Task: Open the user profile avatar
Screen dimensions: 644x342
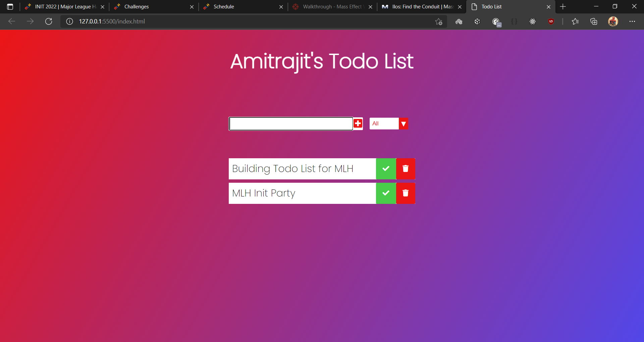Action: tap(613, 21)
